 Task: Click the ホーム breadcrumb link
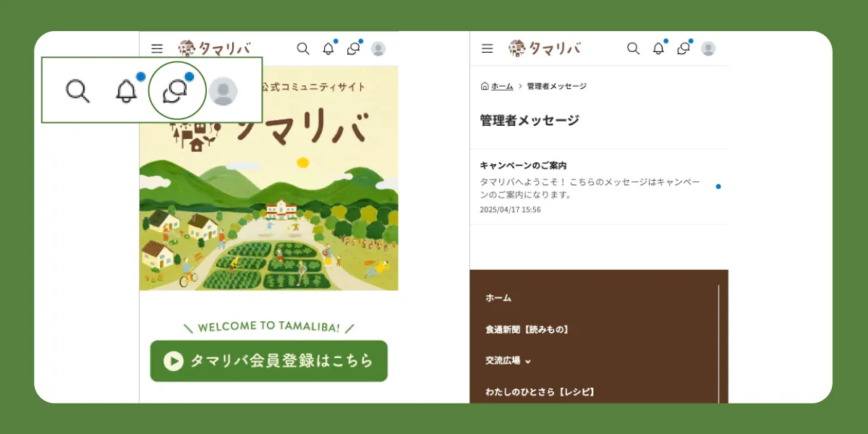(502, 86)
